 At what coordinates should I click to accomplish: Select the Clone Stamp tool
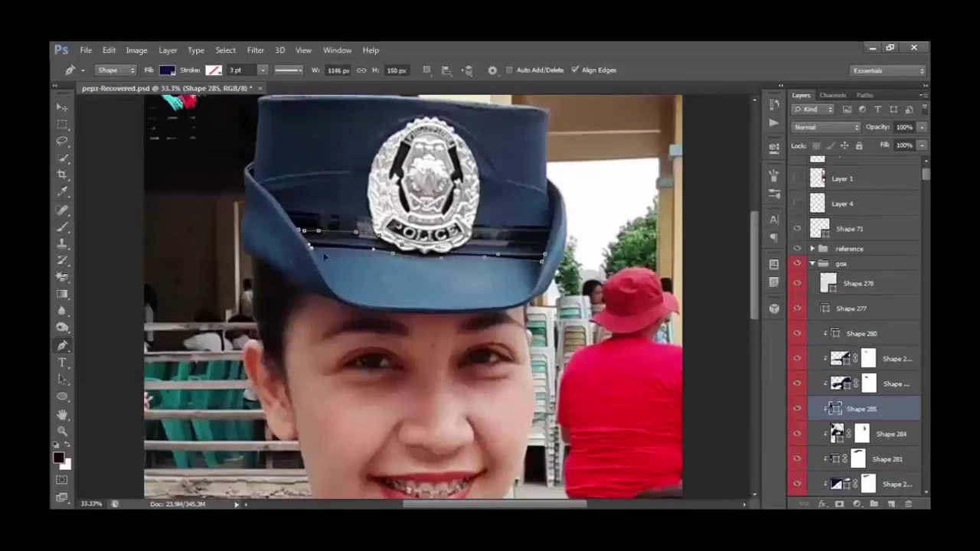click(x=62, y=243)
